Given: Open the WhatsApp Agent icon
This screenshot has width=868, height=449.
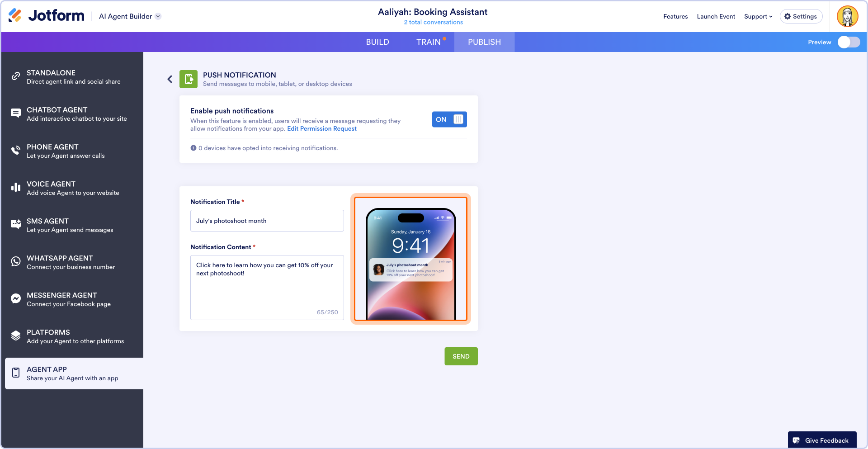Looking at the screenshot, I should (x=16, y=261).
